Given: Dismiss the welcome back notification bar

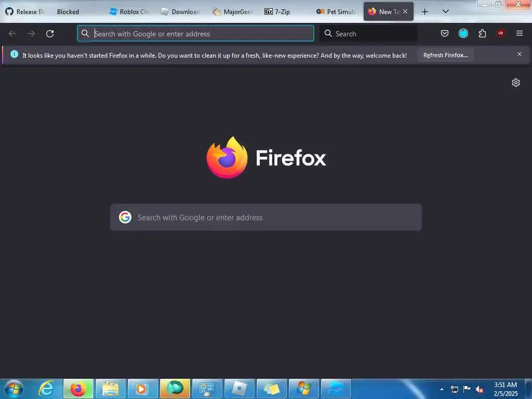Looking at the screenshot, I should (x=520, y=54).
